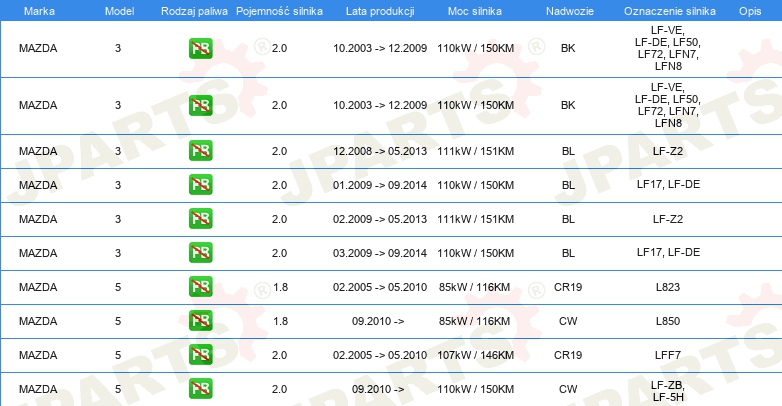Click 111kW / 151KM in the 02.2009 row
The height and width of the screenshot is (406, 782).
475,219
